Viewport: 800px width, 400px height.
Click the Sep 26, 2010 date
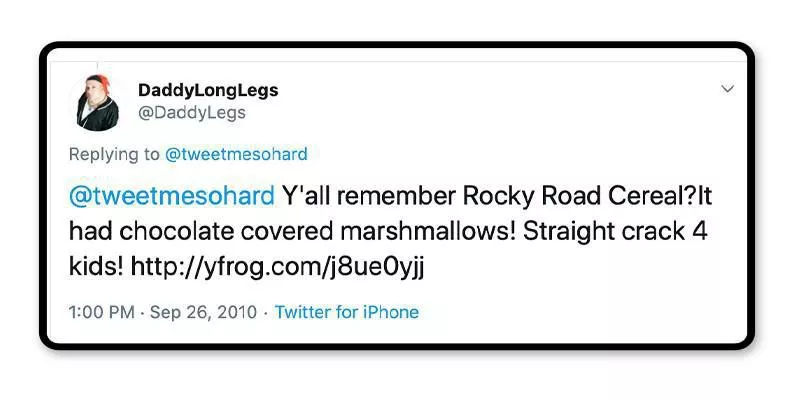pyautogui.click(x=204, y=312)
